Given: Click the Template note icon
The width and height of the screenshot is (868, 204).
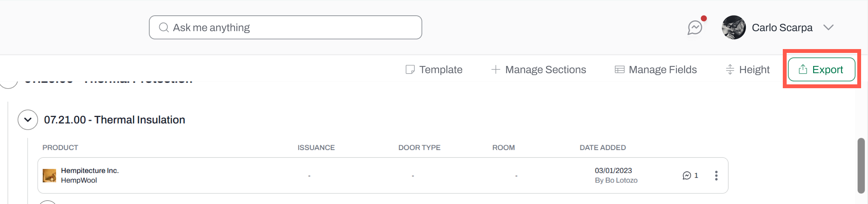Looking at the screenshot, I should [410, 69].
